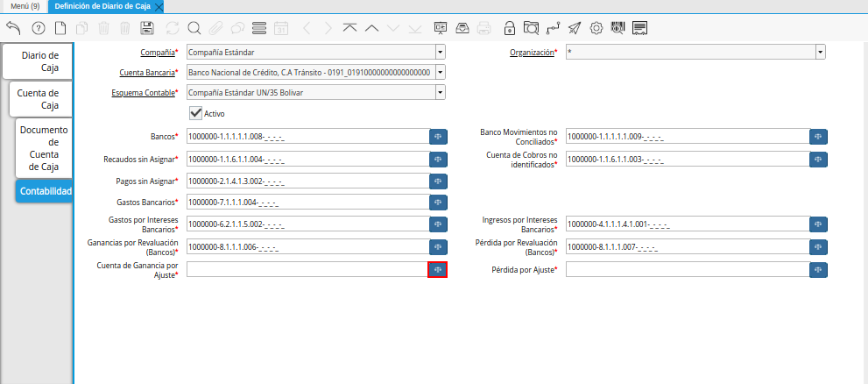This screenshot has width=868, height=384.
Task: Open the zoom across folder icon
Action: pos(531,28)
